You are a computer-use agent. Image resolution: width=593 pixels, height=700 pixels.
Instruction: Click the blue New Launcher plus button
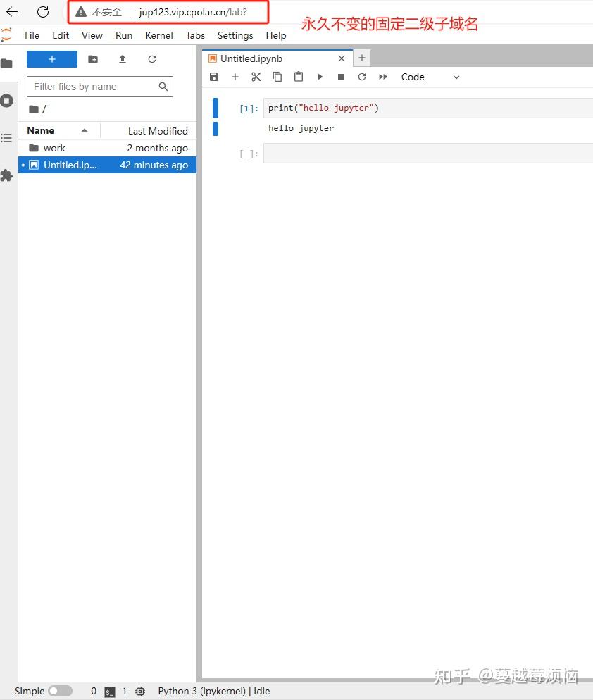point(52,59)
